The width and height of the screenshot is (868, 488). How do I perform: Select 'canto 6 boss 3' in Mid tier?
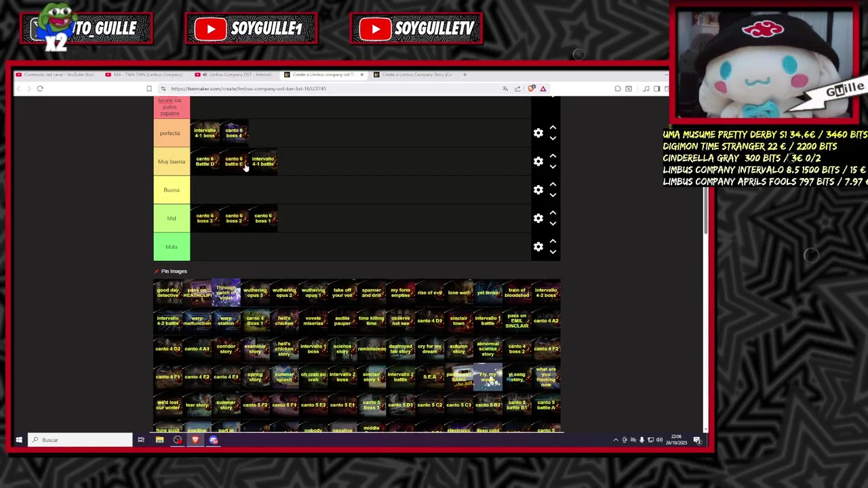point(205,218)
